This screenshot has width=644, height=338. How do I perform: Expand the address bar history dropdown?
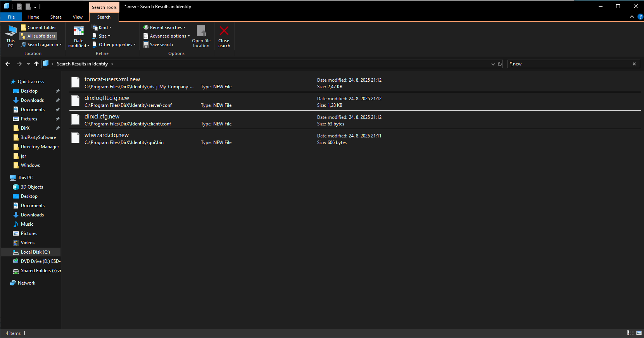(493, 64)
